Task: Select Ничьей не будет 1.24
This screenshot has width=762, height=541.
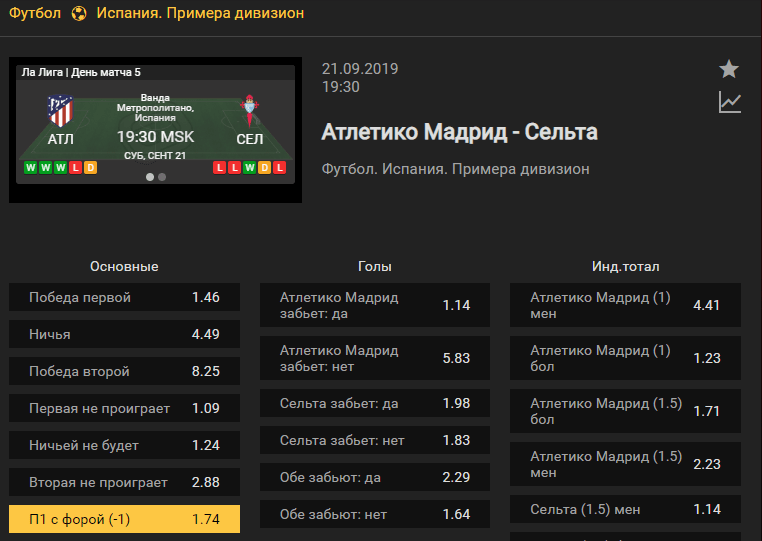Action: [x=124, y=445]
